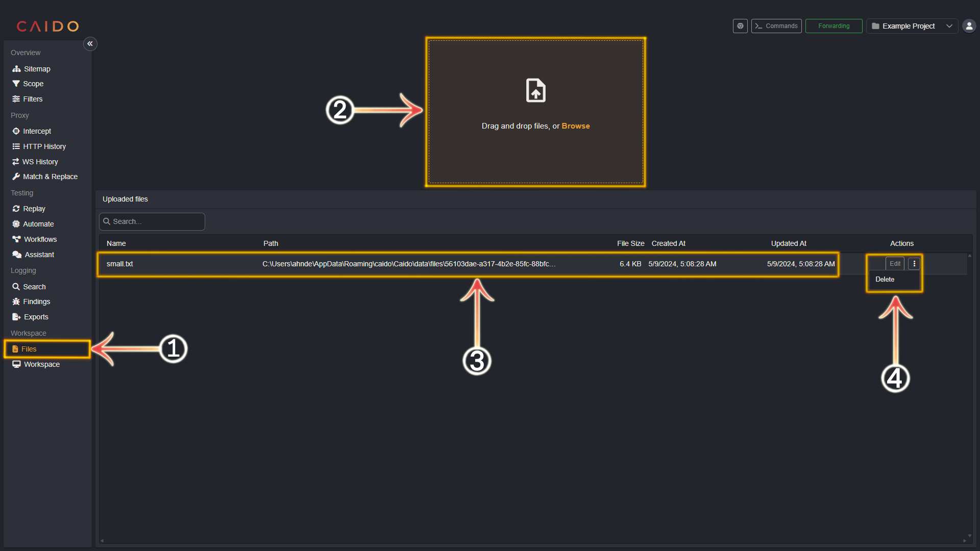Click Browse to upload a file

point(576,126)
